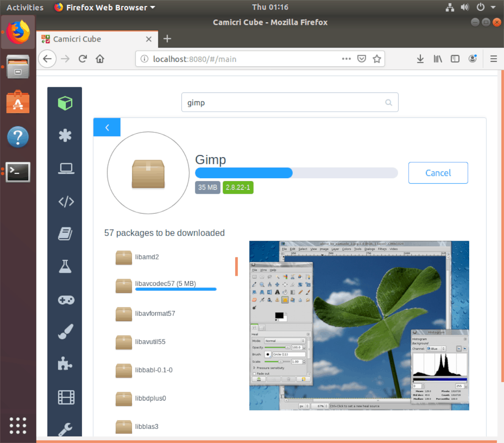Viewport: 504px width, 443px height.
Task: Select the book education category icon
Action: coord(65,234)
